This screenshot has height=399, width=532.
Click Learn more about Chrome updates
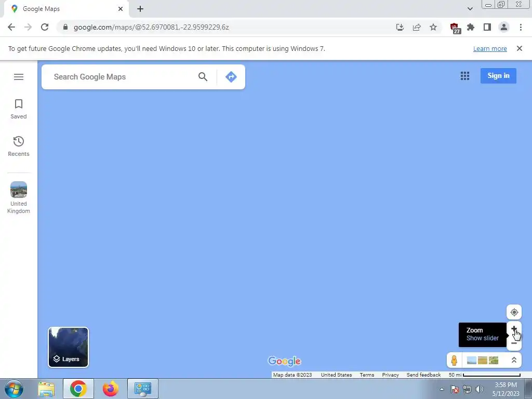pyautogui.click(x=490, y=49)
